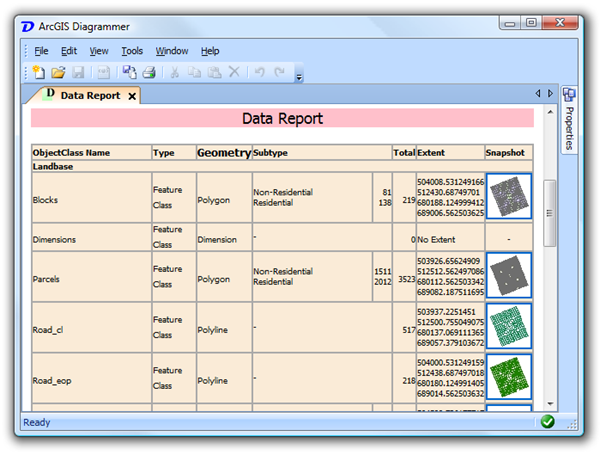The image size is (600, 455).
Task: Select the Data Report tab
Action: 88,96
